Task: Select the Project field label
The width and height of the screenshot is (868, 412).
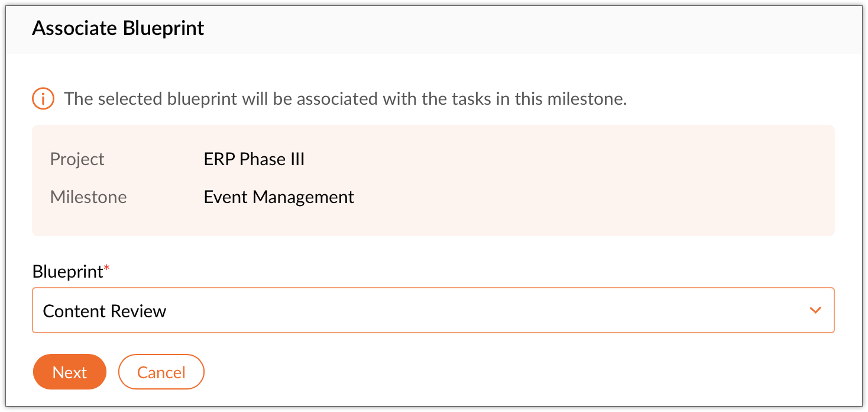Action: tap(77, 159)
